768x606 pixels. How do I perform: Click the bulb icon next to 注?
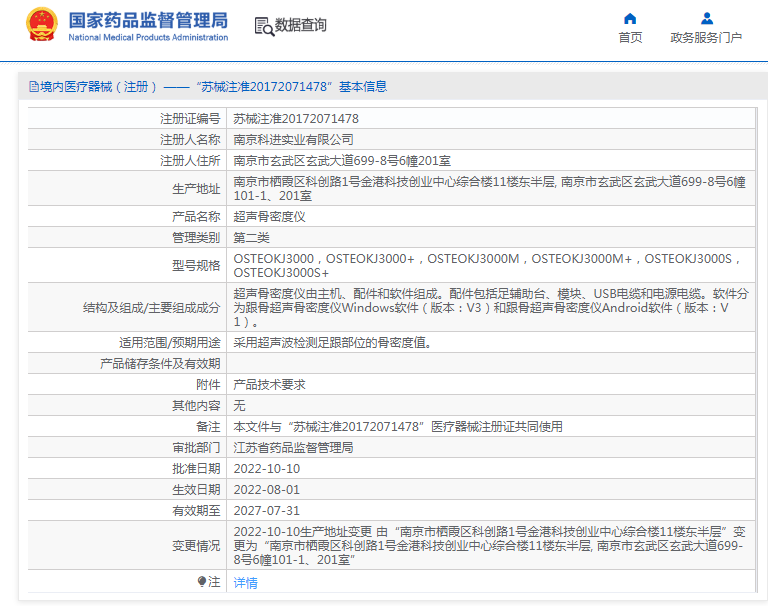[201, 582]
